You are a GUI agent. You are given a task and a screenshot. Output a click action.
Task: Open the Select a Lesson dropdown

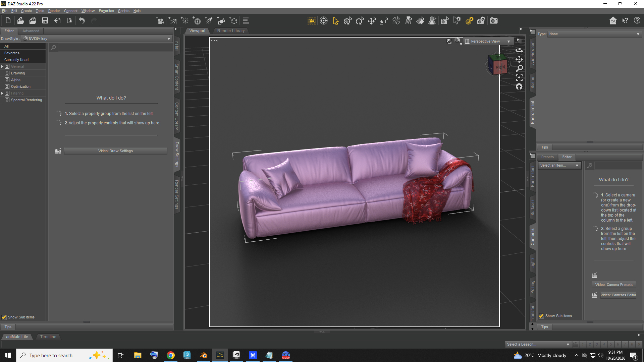click(538, 344)
